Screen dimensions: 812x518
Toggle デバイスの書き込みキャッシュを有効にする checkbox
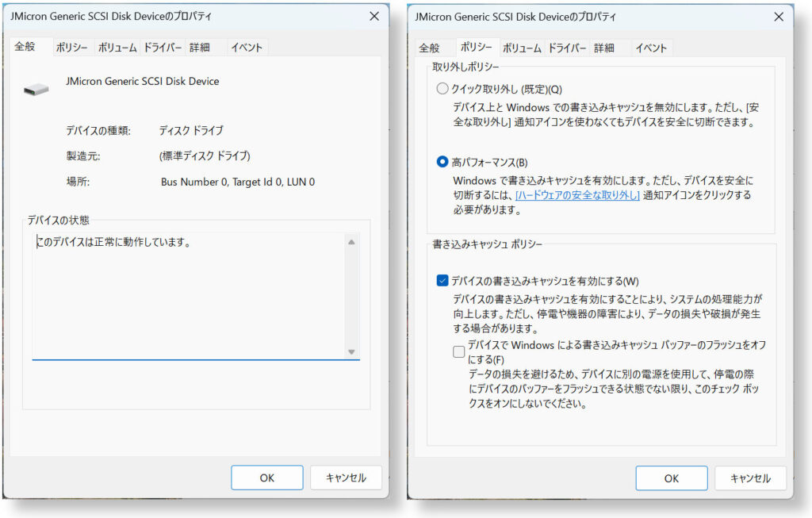tap(442, 281)
